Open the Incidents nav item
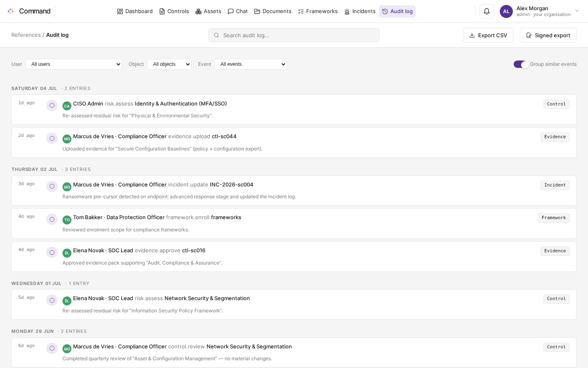 pyautogui.click(x=360, y=11)
